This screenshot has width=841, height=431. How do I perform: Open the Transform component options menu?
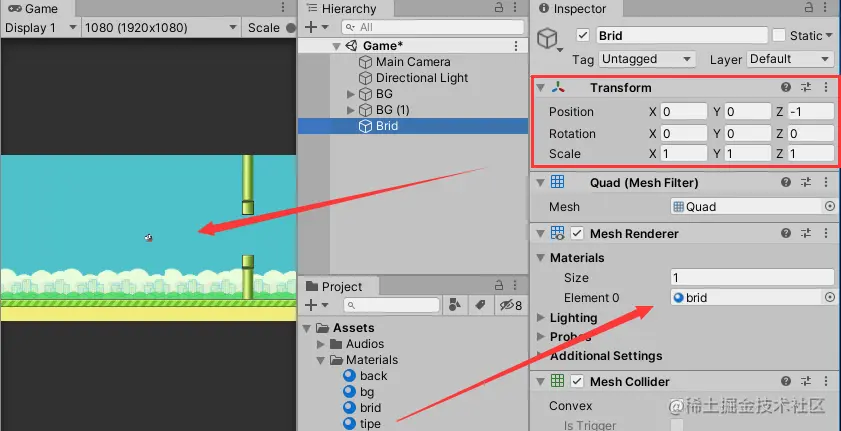[x=826, y=87]
